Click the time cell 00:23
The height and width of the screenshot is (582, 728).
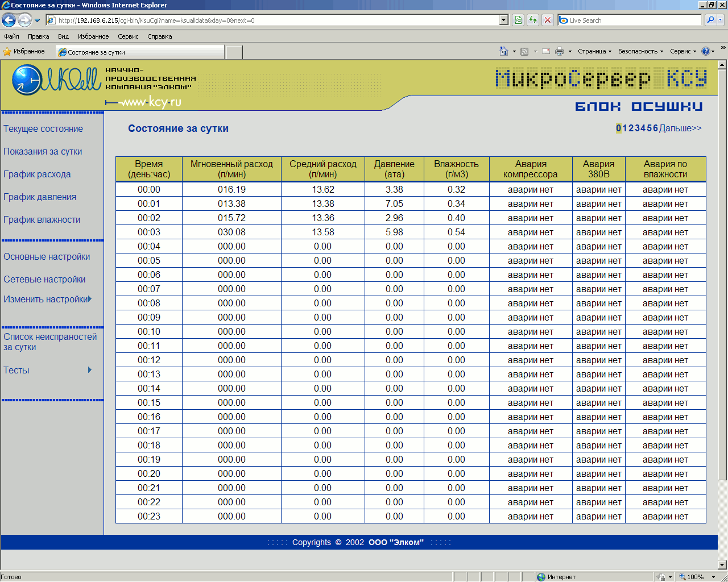click(x=149, y=517)
